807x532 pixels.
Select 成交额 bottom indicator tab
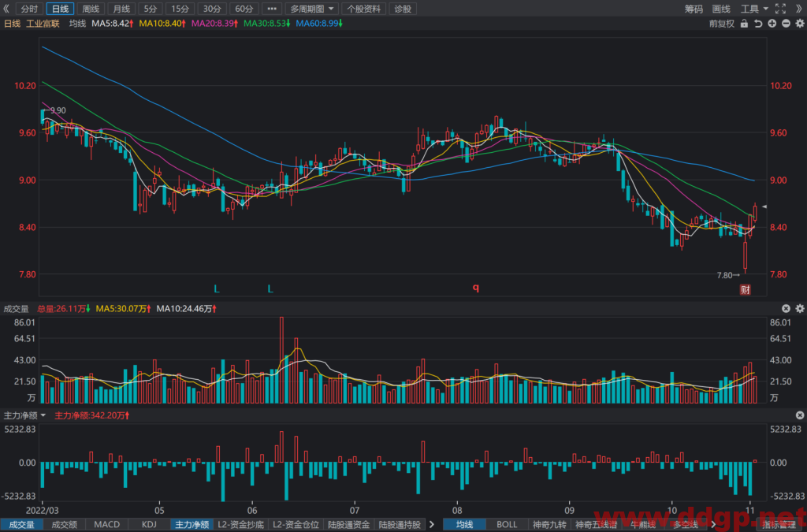pos(65,524)
